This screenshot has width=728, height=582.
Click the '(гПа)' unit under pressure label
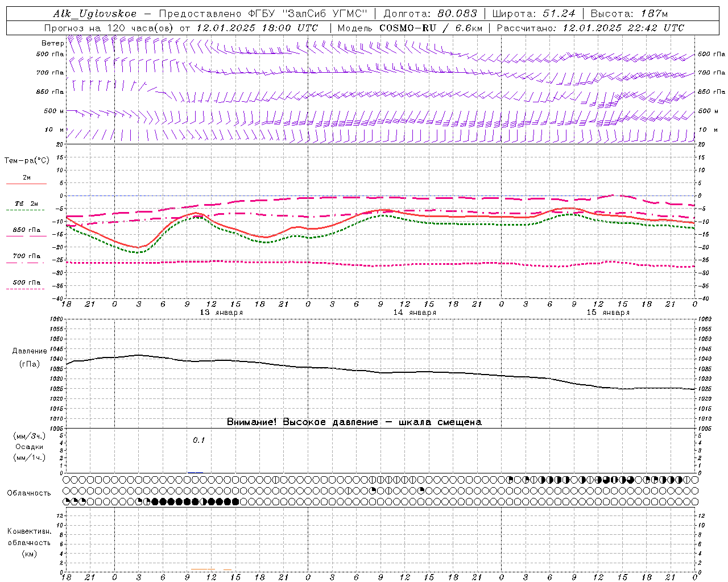[x=30, y=364]
